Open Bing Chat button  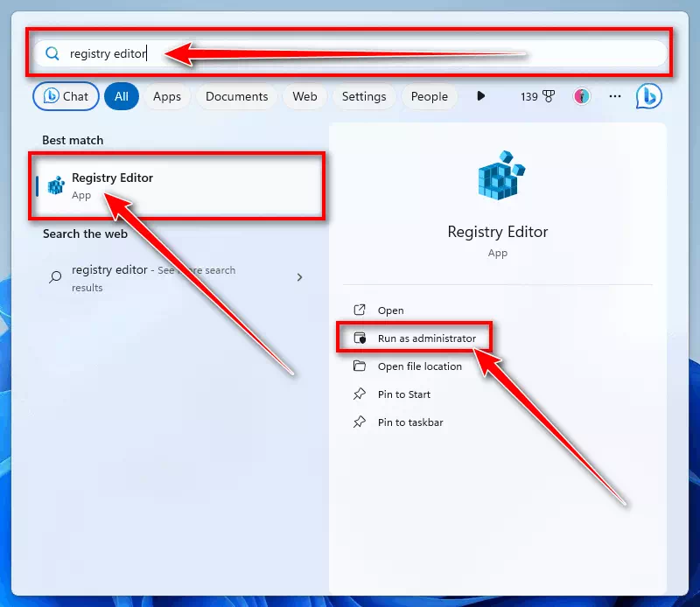[x=66, y=96]
